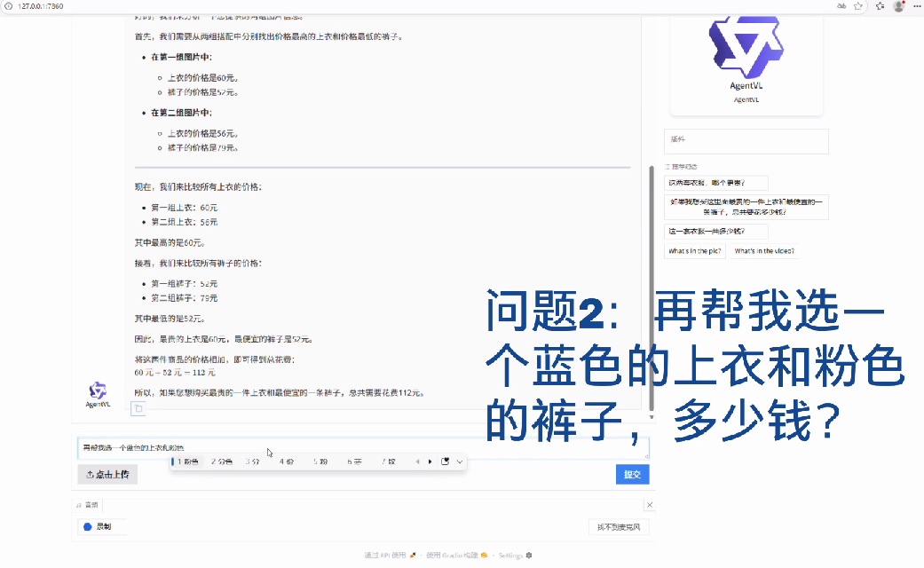
Task: Open the browser favorites list icon
Action: pos(880,5)
